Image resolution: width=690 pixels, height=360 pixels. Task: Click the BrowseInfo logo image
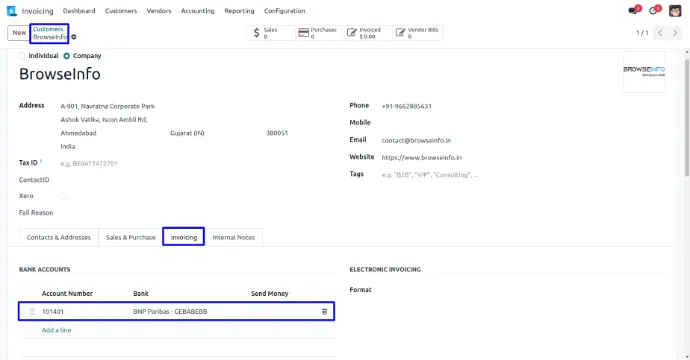click(x=644, y=72)
